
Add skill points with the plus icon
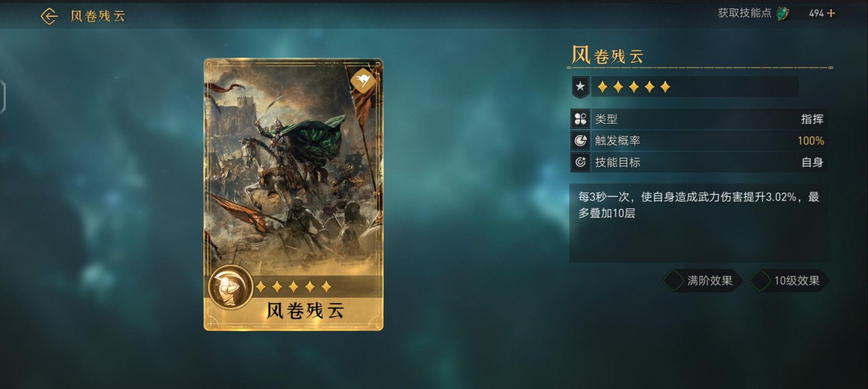pos(831,13)
